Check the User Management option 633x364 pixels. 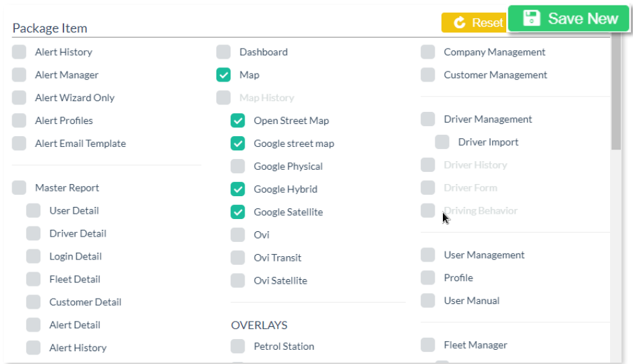[428, 255]
